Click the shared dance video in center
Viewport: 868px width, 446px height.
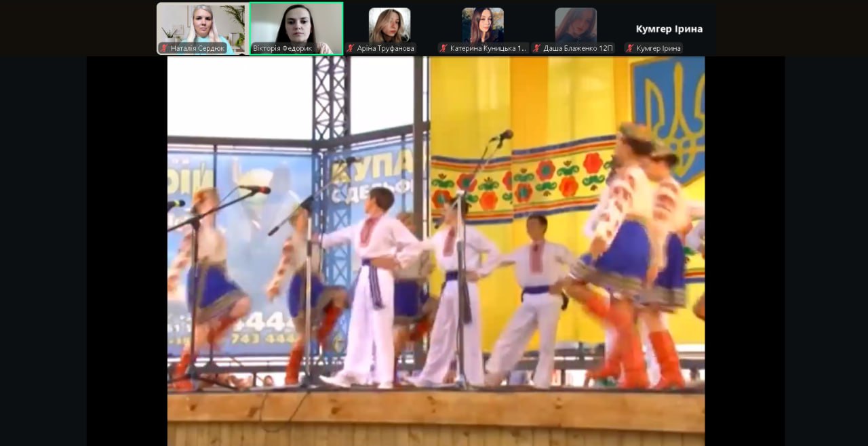435,251
